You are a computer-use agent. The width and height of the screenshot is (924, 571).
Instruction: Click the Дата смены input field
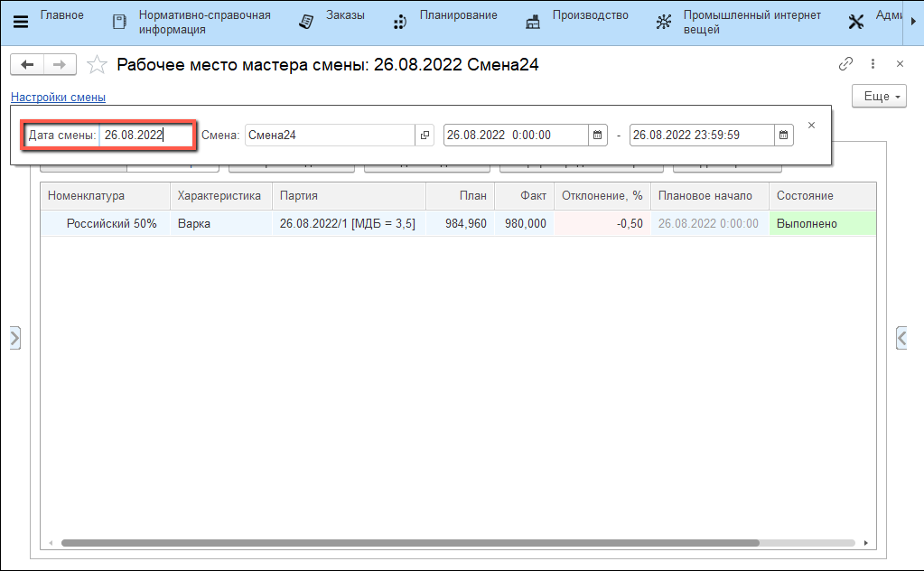point(145,136)
